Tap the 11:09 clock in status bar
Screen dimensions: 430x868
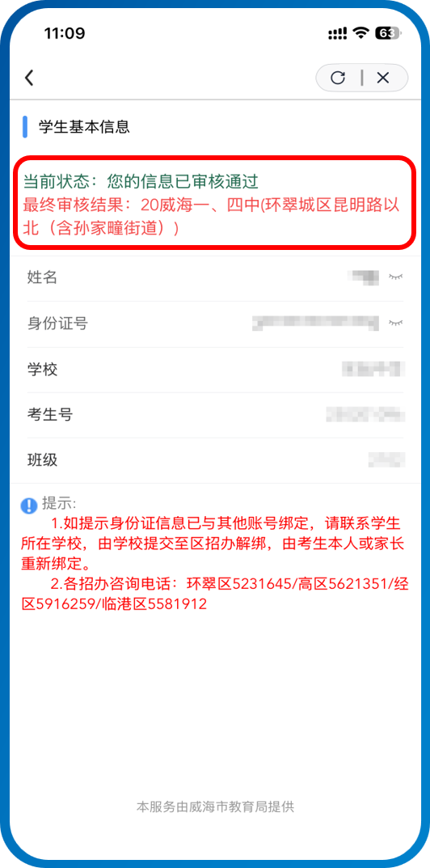65,34
